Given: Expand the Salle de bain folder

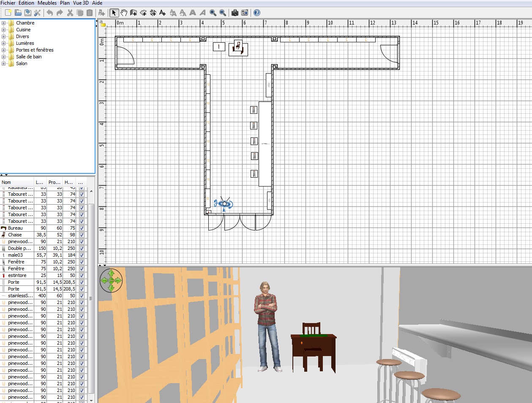Looking at the screenshot, I should point(4,57).
